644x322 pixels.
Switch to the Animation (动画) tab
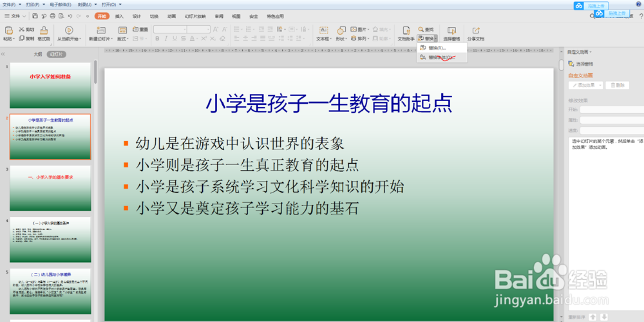172,17
